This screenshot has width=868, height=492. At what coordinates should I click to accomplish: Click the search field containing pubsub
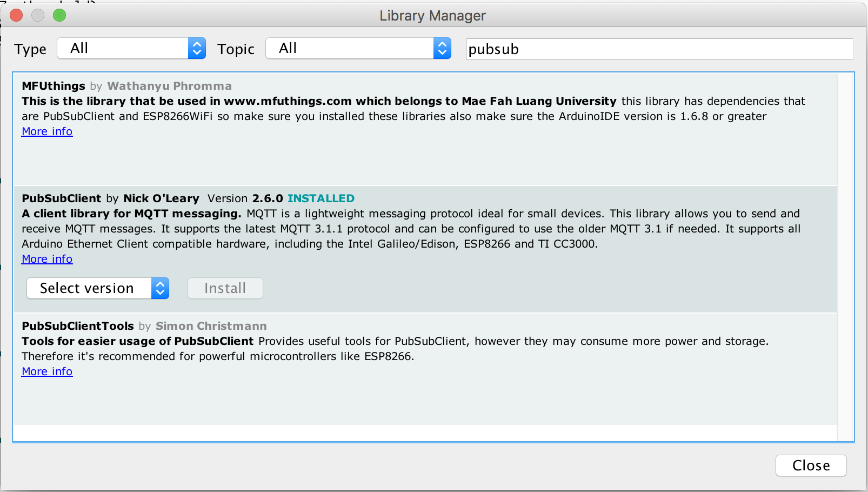click(x=659, y=49)
